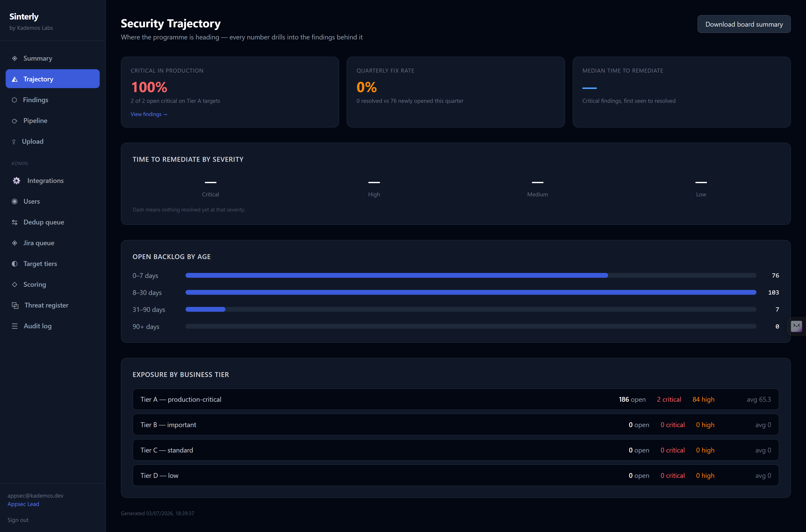Viewport: 806px width, 532px height.
Task: Click the 7 count for 31–90 days
Action: pos(777,309)
